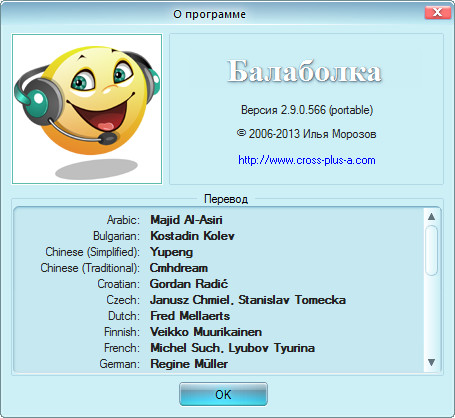Image resolution: width=455 pixels, height=418 pixels.
Task: Click Janusz Chmiel, Stanislav Tomecka entry
Action: (x=248, y=300)
